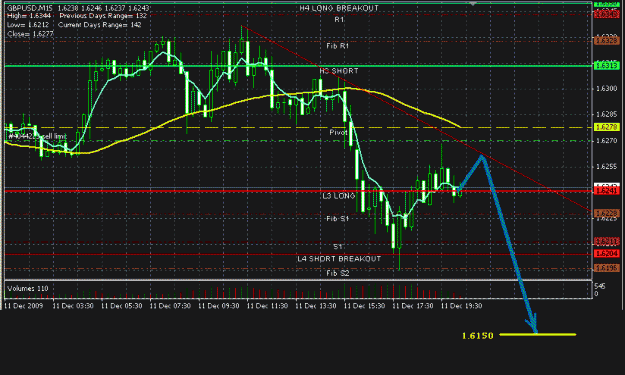Click the 'H3 SHORT' level label
Viewport: 625px width, 375px height.
pos(339,71)
